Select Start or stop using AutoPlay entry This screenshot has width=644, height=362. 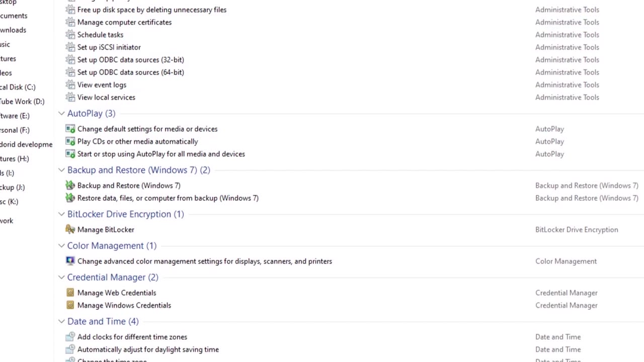pyautogui.click(x=161, y=154)
